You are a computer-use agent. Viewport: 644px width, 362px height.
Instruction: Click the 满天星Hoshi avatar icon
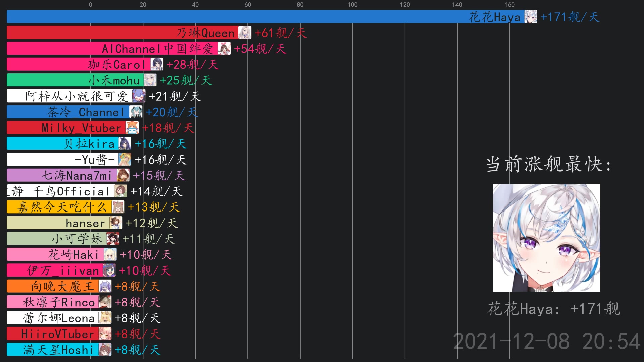(x=105, y=350)
